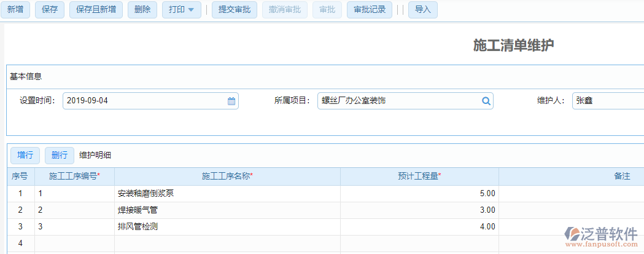
Task: Select the 安装釉磨倒浆泵 row cell
Action: (227, 194)
